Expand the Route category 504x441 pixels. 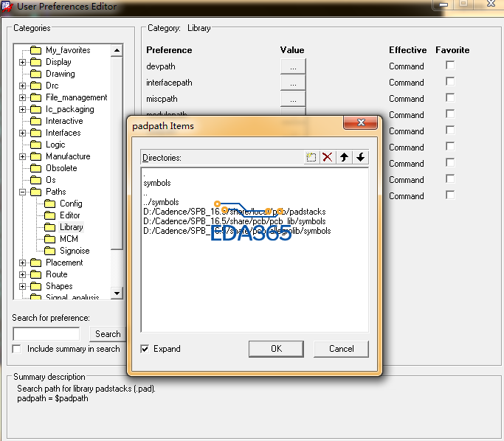tap(22, 274)
